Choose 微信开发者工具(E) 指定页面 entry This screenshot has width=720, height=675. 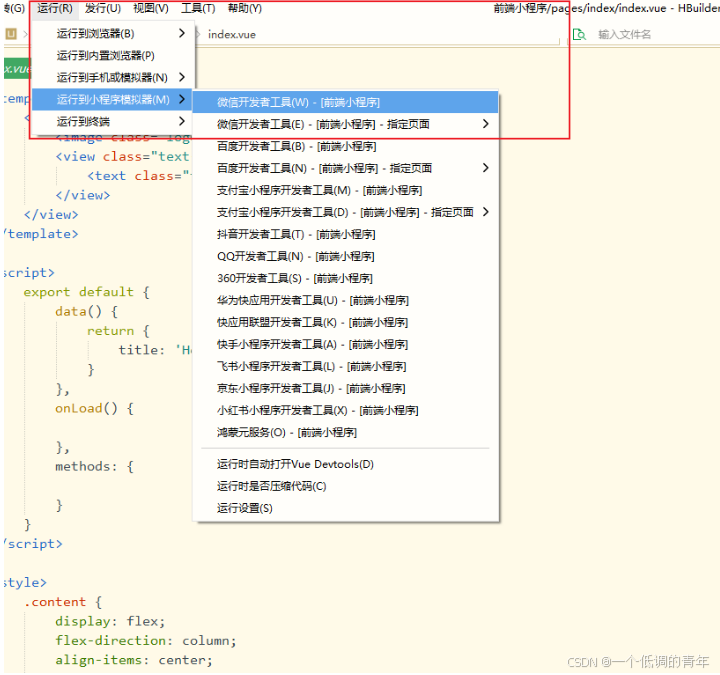[345, 124]
